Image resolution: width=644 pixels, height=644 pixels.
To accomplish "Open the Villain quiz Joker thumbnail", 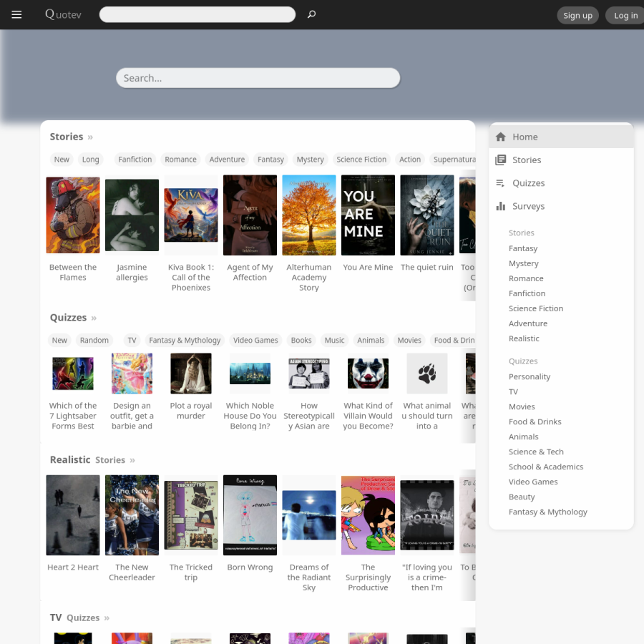I will (x=368, y=374).
